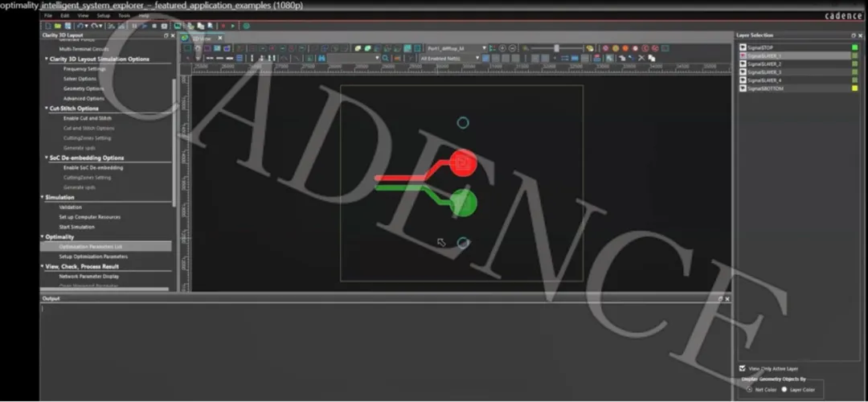
Task: Click the magnifier search icon in view toolbar
Action: 386,59
